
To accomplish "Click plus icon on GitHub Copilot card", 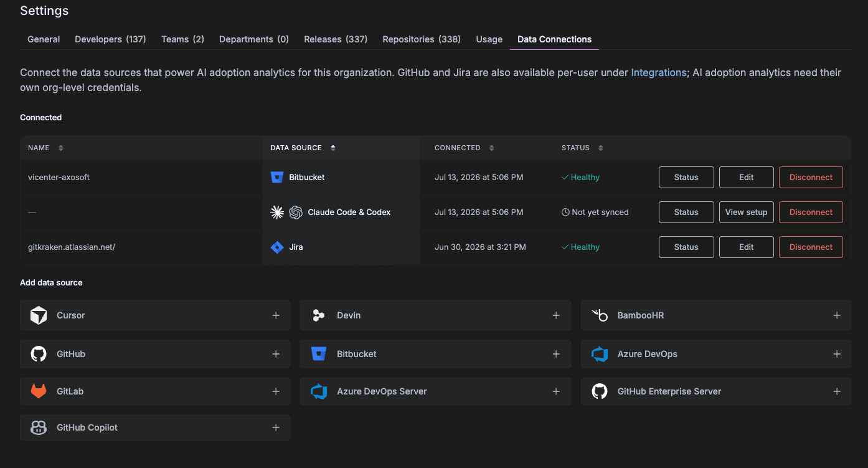I will (276, 427).
